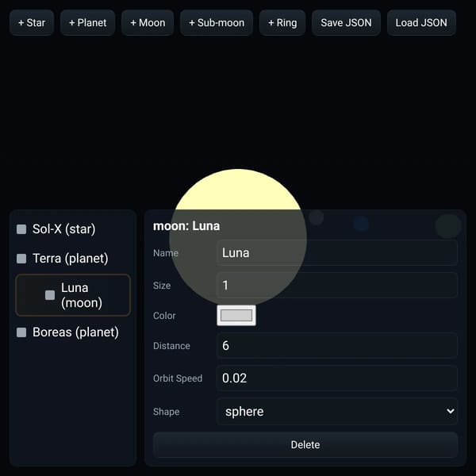Viewport: 476px width, 476px height.
Task: Focus the Orbit Speed field showing 0.02
Action: [x=337, y=378]
